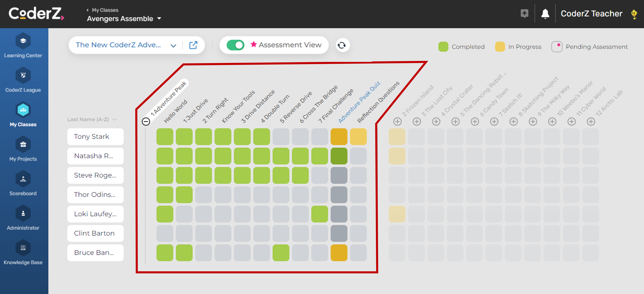Open My Projects from the sidebar

point(23,149)
